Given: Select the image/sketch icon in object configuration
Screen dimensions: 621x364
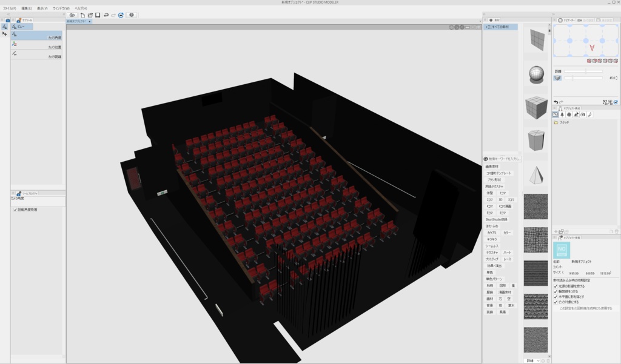Looking at the screenshot, I should coord(556,114).
